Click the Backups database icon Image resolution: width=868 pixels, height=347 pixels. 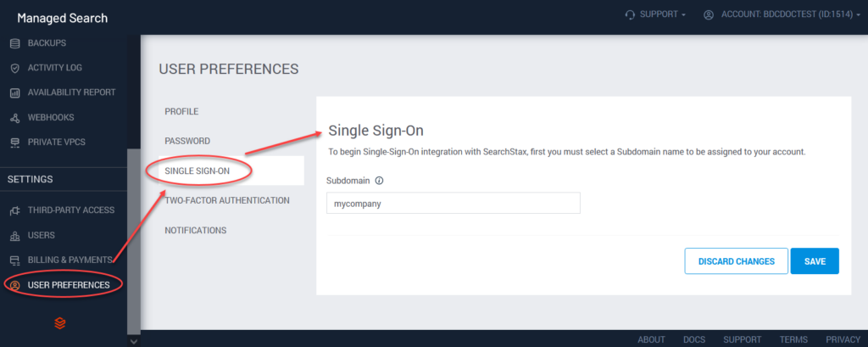coord(15,43)
